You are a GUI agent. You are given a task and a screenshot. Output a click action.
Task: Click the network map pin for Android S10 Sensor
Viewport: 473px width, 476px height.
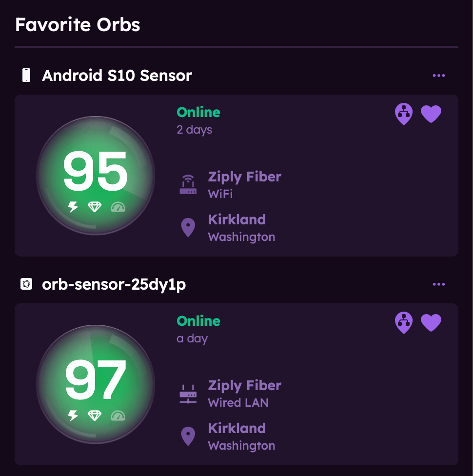[x=403, y=114]
